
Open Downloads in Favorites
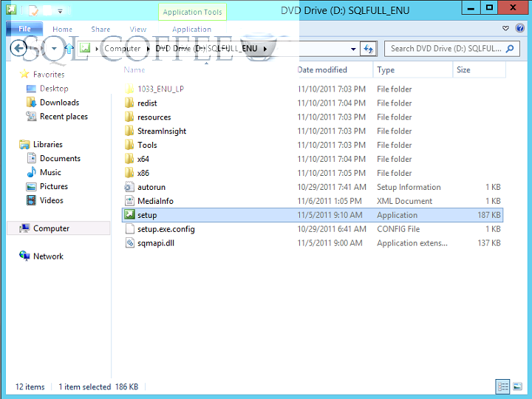click(x=59, y=103)
